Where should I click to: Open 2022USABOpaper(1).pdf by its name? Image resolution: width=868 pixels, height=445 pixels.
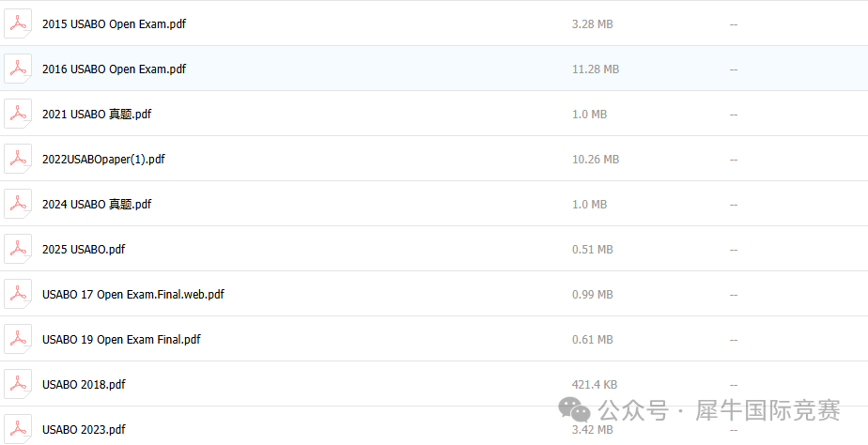tap(103, 160)
